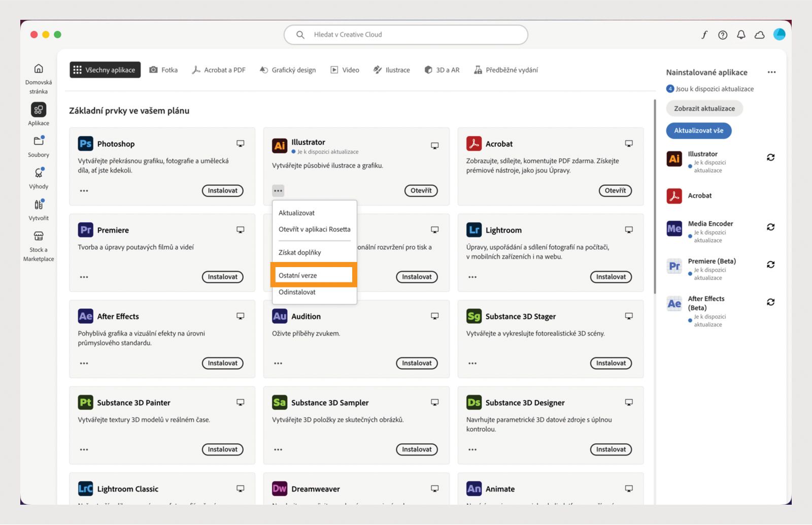Click the Dreamweaver app icon
This screenshot has width=812, height=525.
[280, 489]
